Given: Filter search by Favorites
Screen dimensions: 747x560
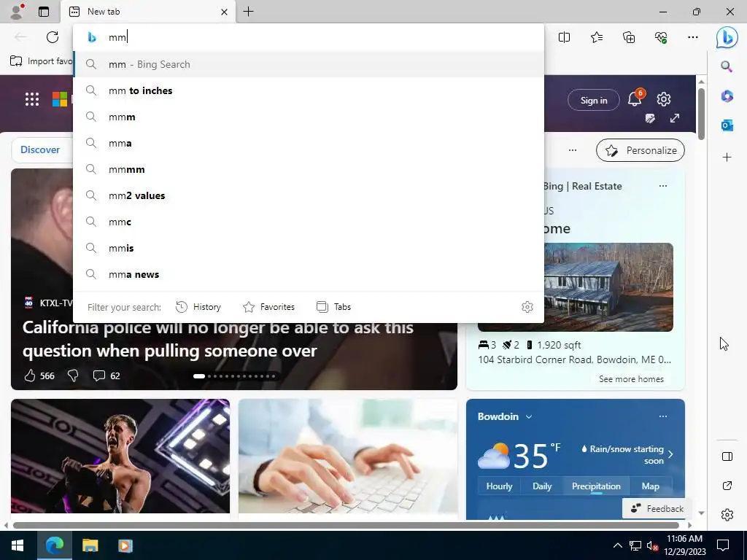Looking at the screenshot, I should pos(268,307).
